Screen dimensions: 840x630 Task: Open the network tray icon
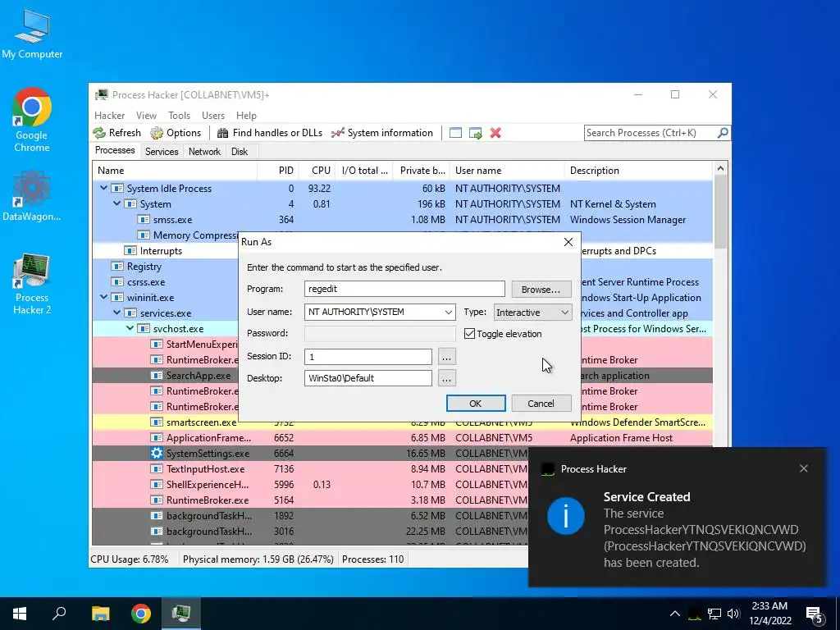coord(714,614)
